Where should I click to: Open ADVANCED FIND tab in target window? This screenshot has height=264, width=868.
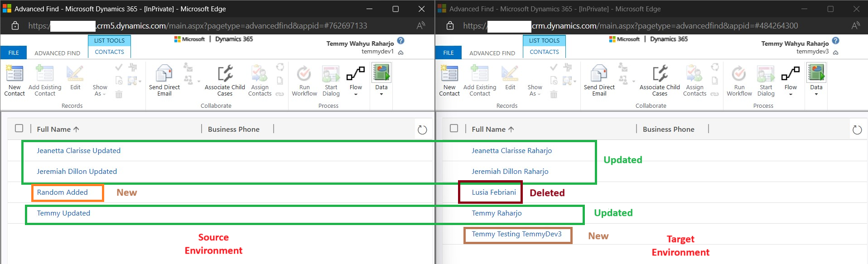point(492,53)
